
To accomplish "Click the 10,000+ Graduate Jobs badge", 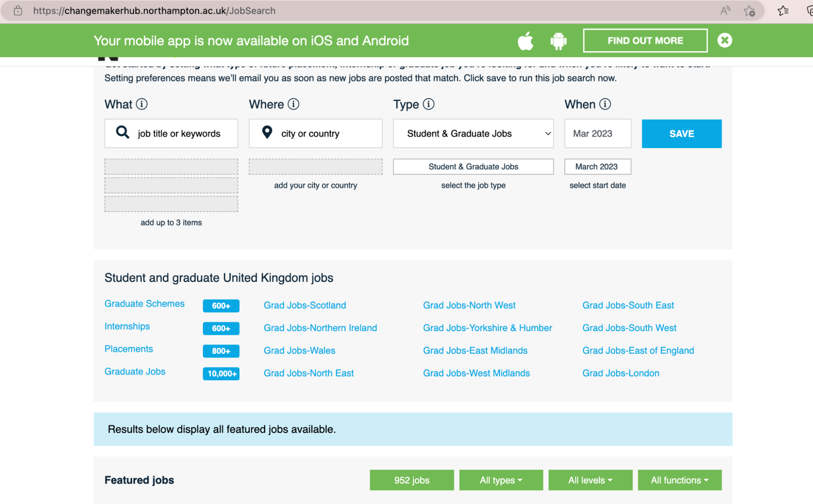I will [221, 373].
